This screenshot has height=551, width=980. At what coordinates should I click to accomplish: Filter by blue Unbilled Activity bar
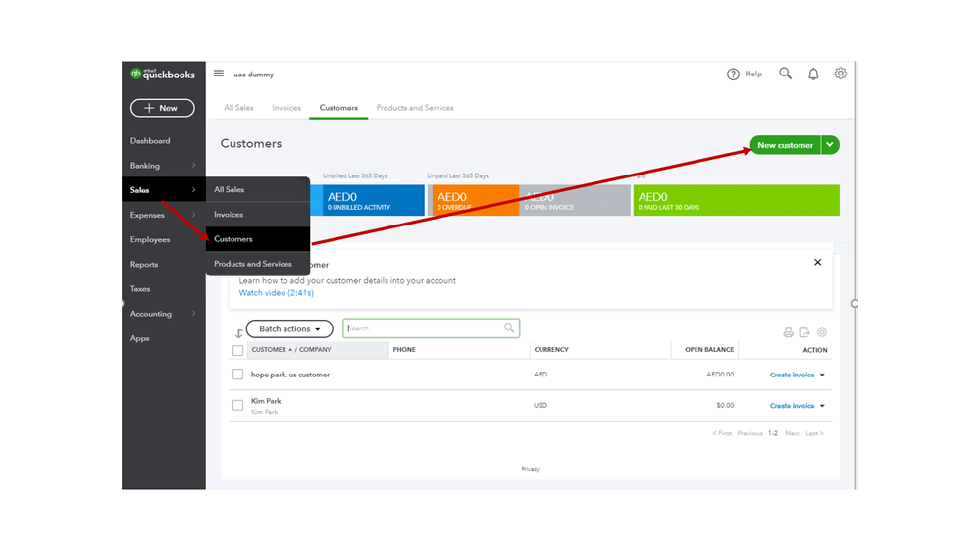[x=373, y=200]
